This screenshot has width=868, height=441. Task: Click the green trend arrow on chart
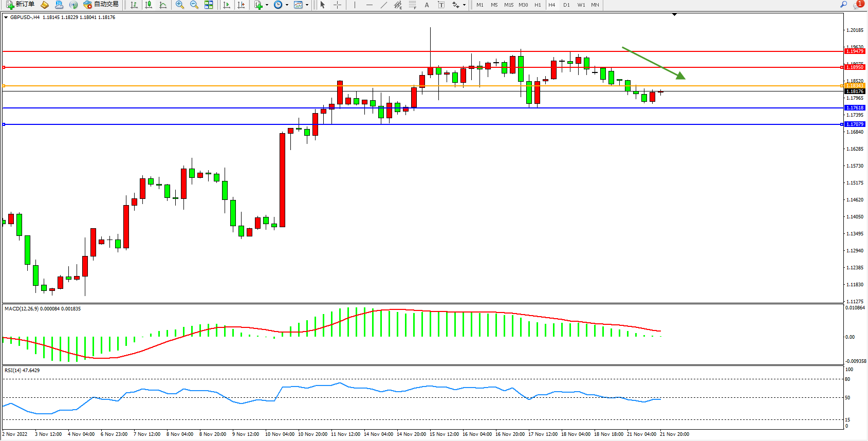pos(653,63)
